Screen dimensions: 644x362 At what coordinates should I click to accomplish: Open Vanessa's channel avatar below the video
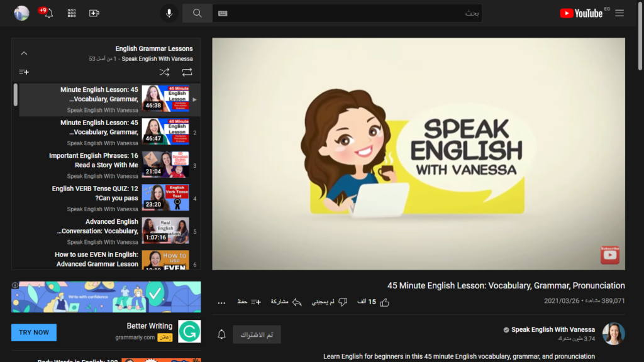[x=614, y=334]
